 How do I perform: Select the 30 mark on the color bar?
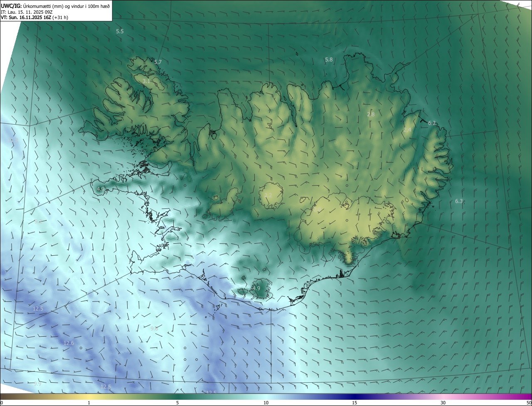point(443,403)
